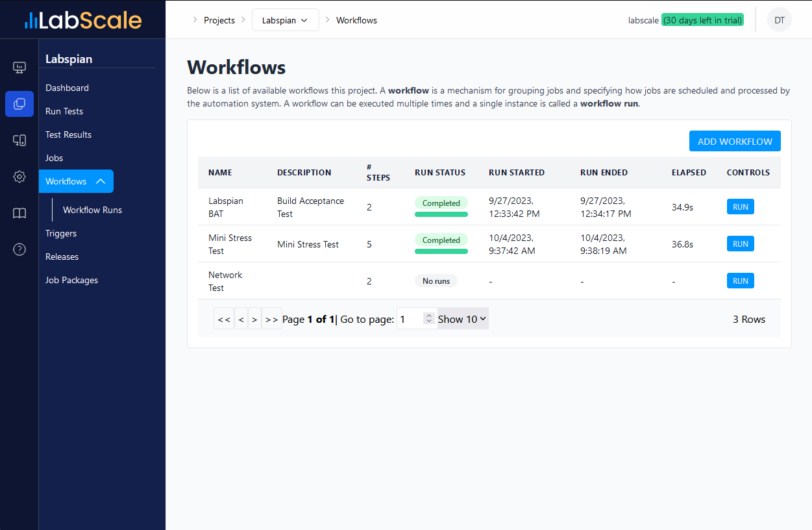The height and width of the screenshot is (530, 812).
Task: Click the labscale account name text
Action: [x=643, y=20]
